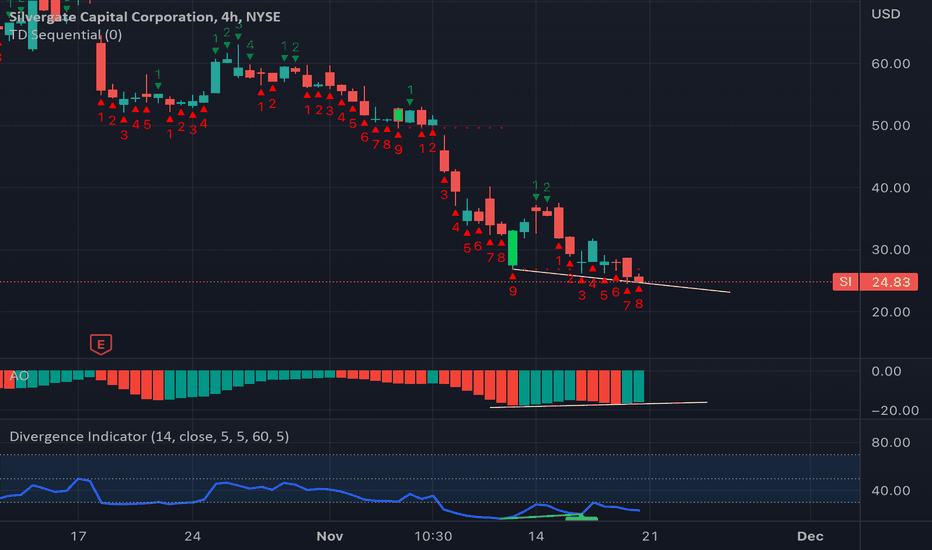Image resolution: width=932 pixels, height=550 pixels.
Task: Select the Silvergate Capital Corporation chart title
Action: pyautogui.click(x=144, y=17)
